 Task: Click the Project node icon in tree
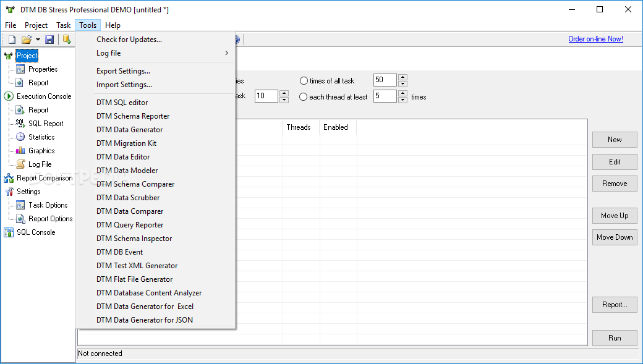(9, 56)
